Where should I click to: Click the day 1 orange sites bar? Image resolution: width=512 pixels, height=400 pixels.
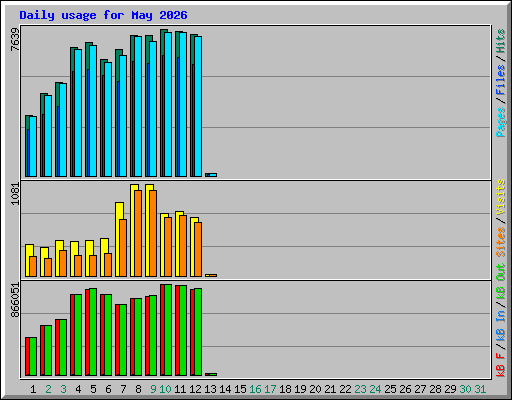pyautogui.click(x=33, y=266)
